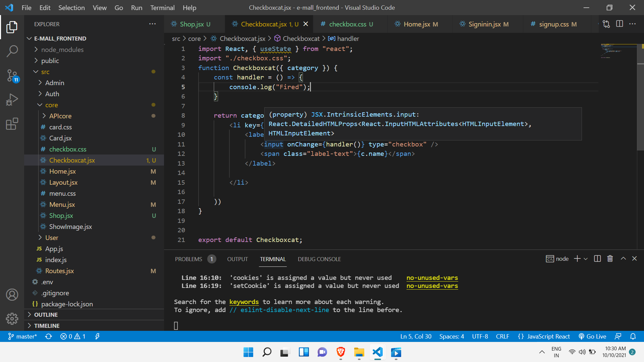
Task: Open editor more actions ellipsis
Action: pos(632,24)
